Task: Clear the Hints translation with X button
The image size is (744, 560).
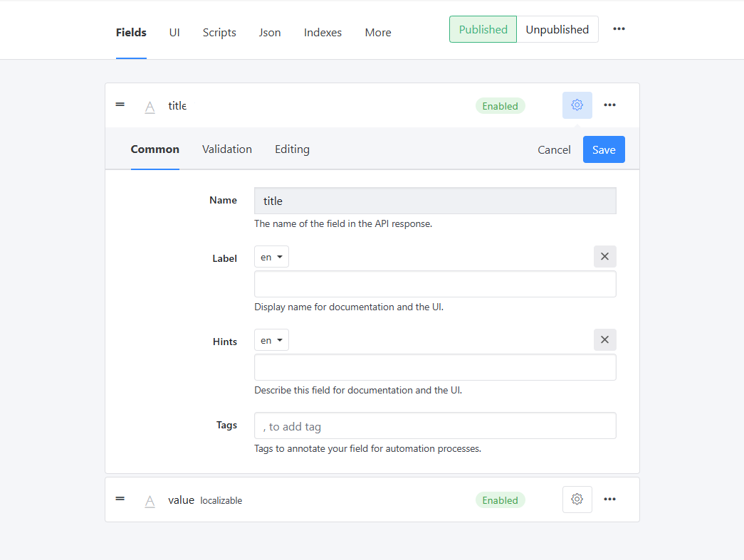Action: coord(605,340)
